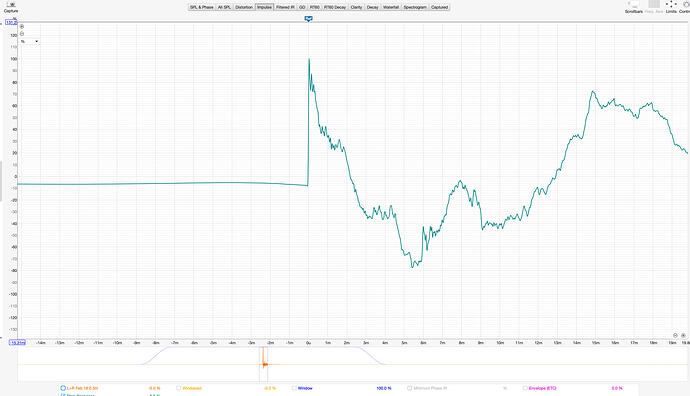Viewport: 690px width, 396px height.
Task: Open the SPL & Phase graph tab
Action: click(202, 7)
